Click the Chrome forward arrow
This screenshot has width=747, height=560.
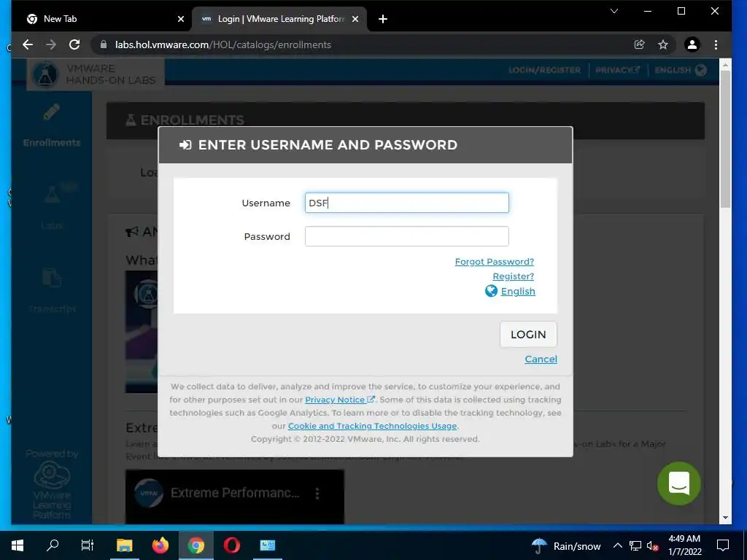[51, 44]
